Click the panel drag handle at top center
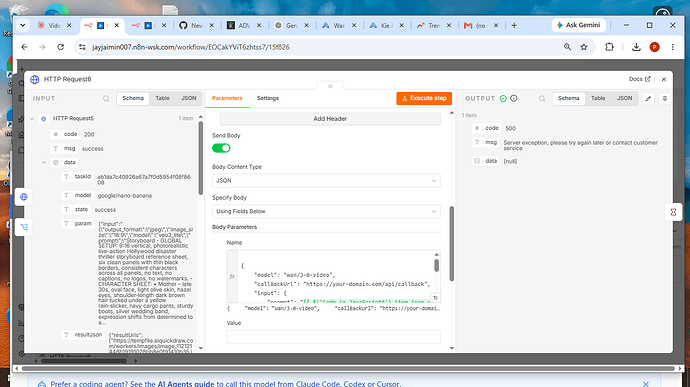This screenshot has width=690, height=387. tap(330, 86)
